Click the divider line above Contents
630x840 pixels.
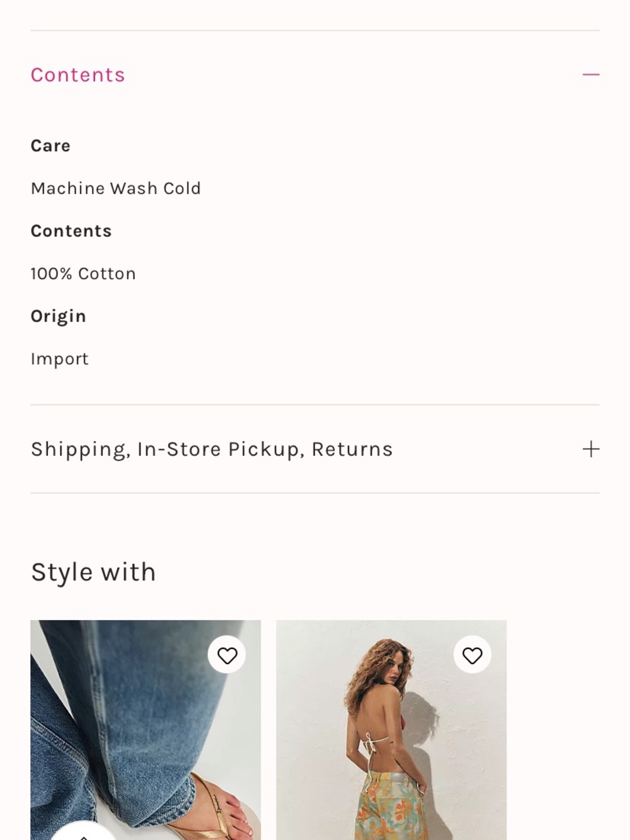pyautogui.click(x=315, y=30)
